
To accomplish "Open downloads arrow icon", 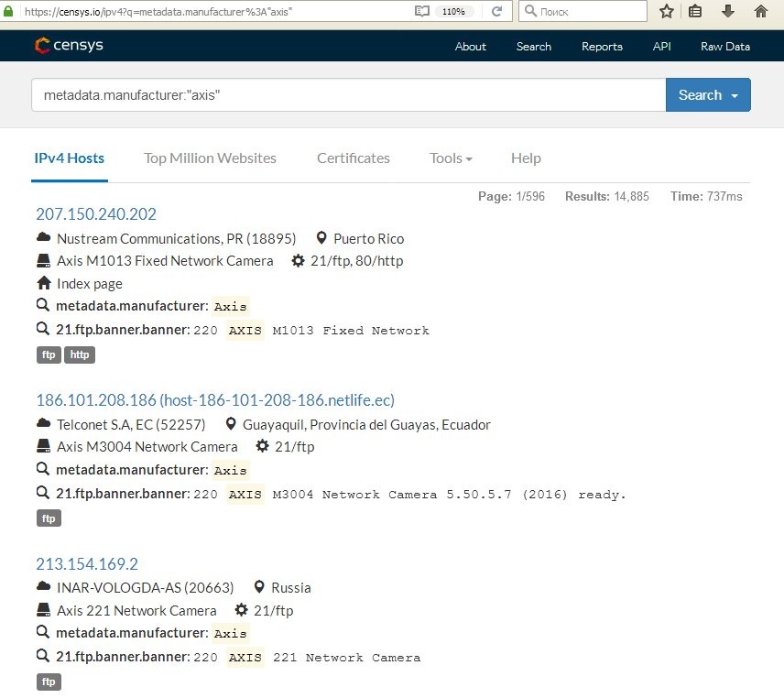I will point(728,11).
